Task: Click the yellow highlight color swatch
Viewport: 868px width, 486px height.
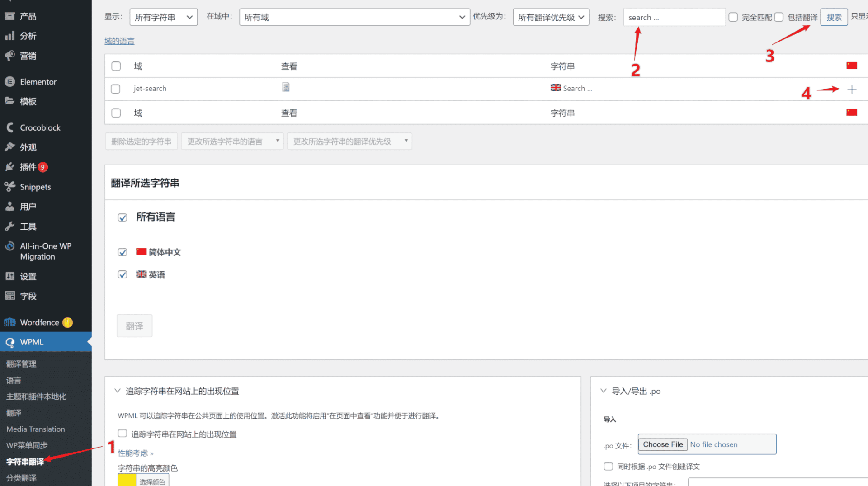Action: point(127,480)
